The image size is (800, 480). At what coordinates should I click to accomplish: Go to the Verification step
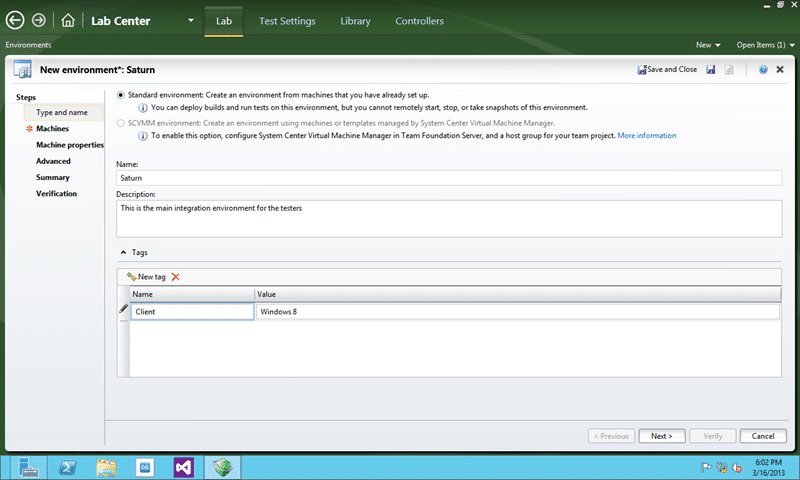tap(56, 194)
